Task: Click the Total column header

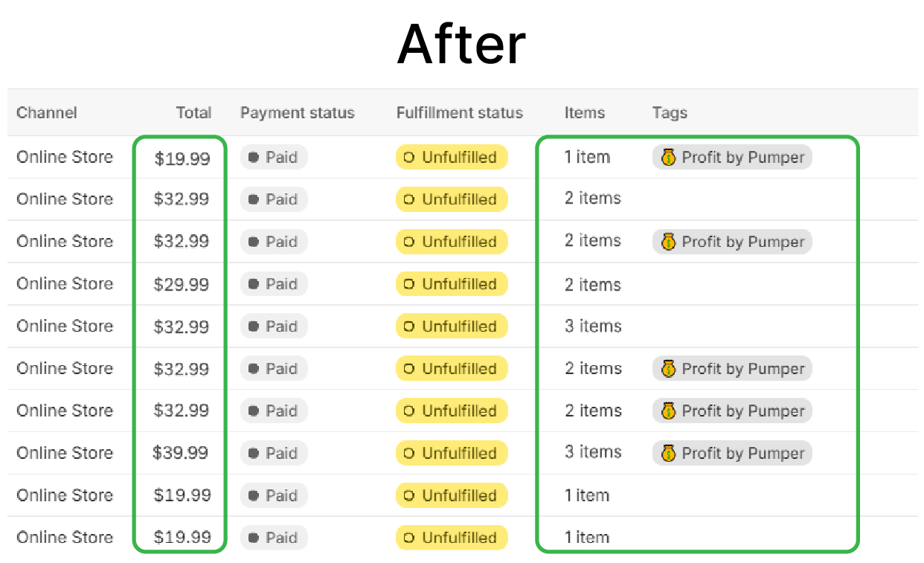Action: (193, 113)
